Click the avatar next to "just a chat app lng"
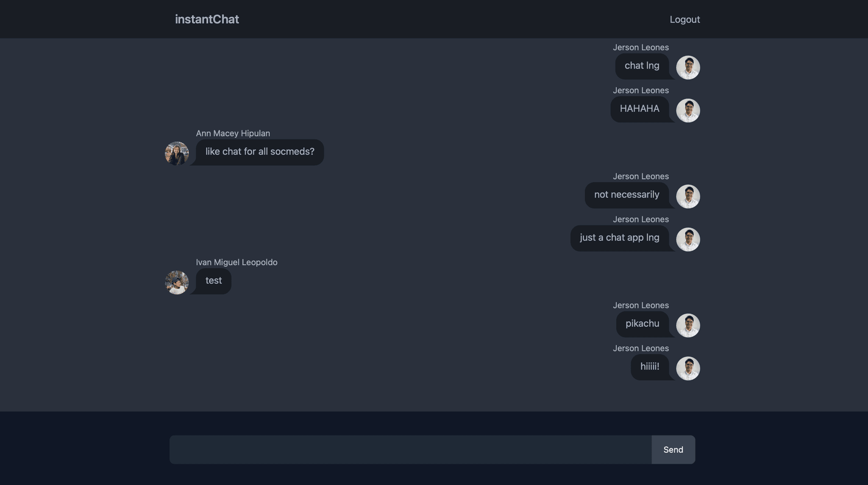The height and width of the screenshot is (485, 868). pos(688,239)
